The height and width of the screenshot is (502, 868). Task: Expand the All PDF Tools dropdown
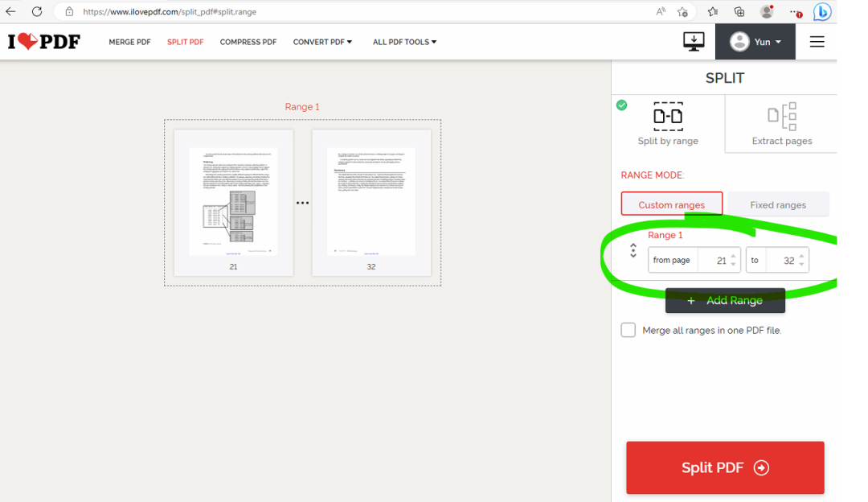(404, 42)
